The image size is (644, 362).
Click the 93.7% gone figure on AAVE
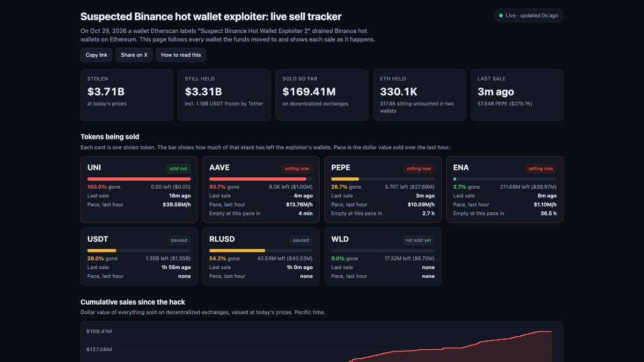[224, 187]
